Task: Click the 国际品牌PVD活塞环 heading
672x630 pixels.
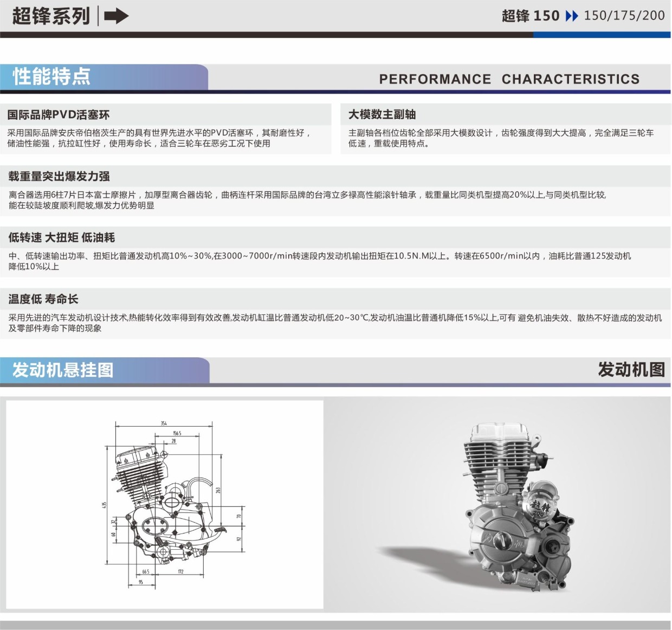Action: 59,114
